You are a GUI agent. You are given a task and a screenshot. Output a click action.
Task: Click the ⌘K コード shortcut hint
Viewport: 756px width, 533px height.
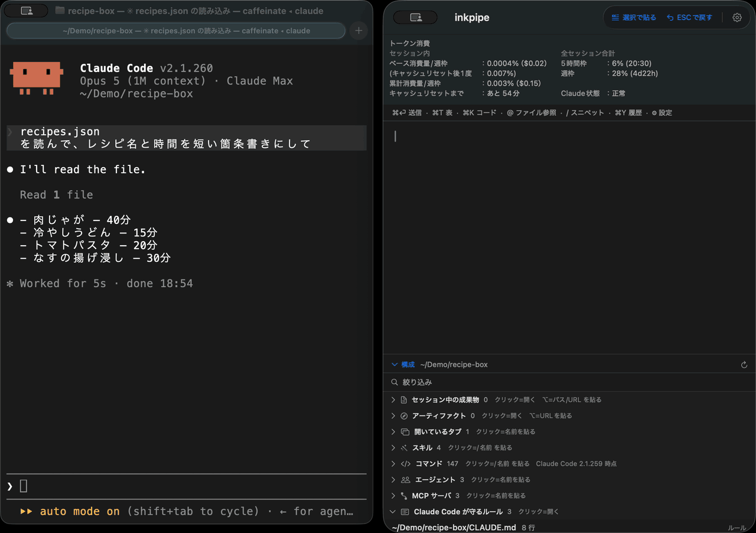[479, 113]
